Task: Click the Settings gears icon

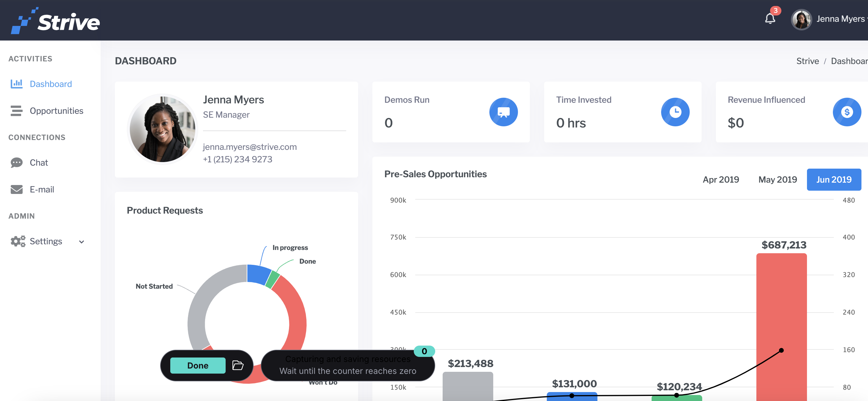Action: (x=18, y=241)
